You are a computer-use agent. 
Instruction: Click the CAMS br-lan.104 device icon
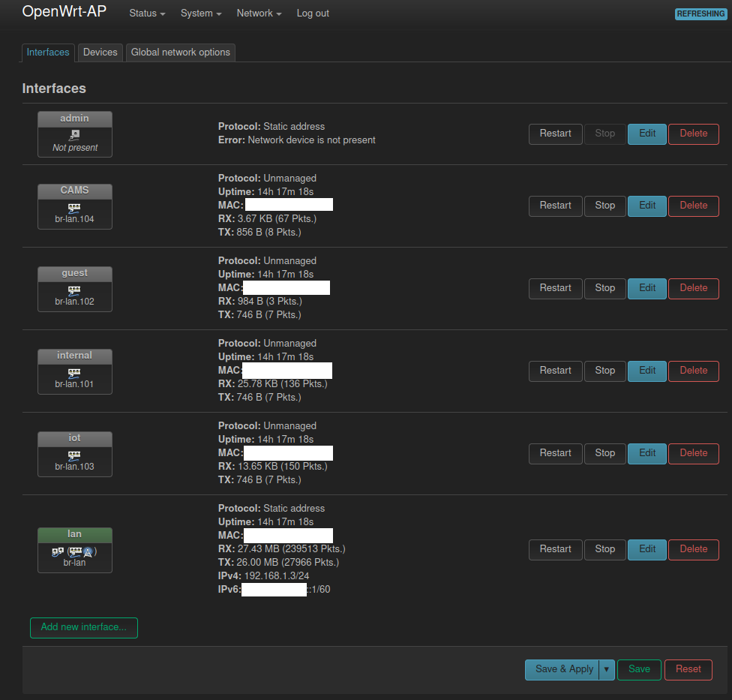coord(74,208)
